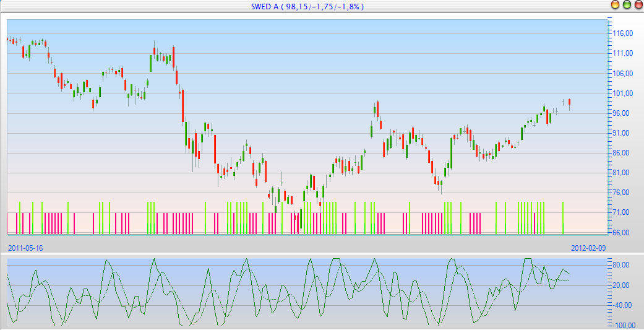This screenshot has height=330, width=644.
Task: Click the 106,00 price axis label
Action: pos(622,74)
